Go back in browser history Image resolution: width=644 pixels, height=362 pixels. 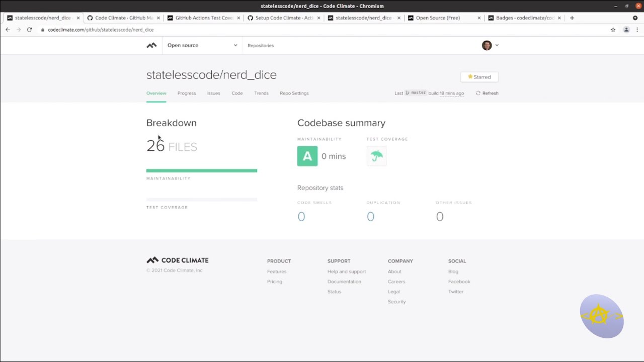tap(8, 30)
